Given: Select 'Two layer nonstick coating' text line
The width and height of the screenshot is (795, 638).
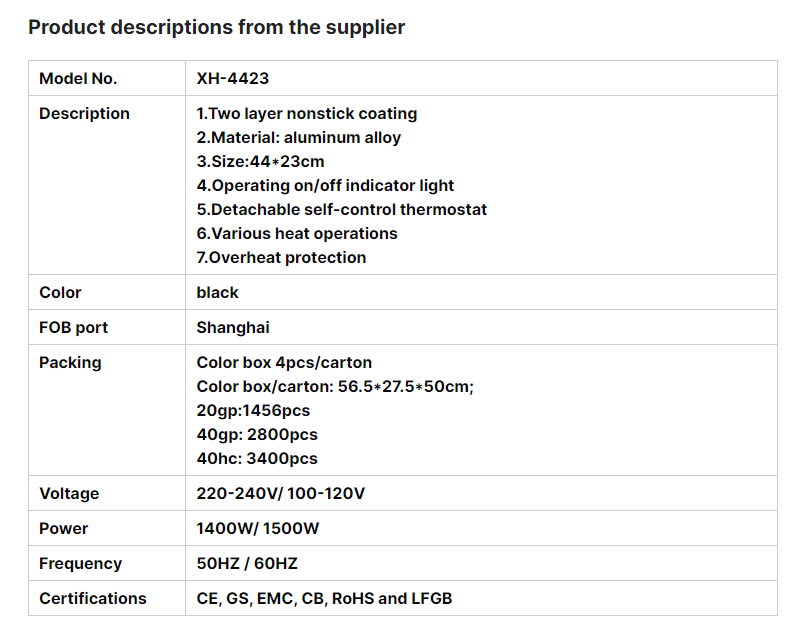Looking at the screenshot, I should coord(307,114).
